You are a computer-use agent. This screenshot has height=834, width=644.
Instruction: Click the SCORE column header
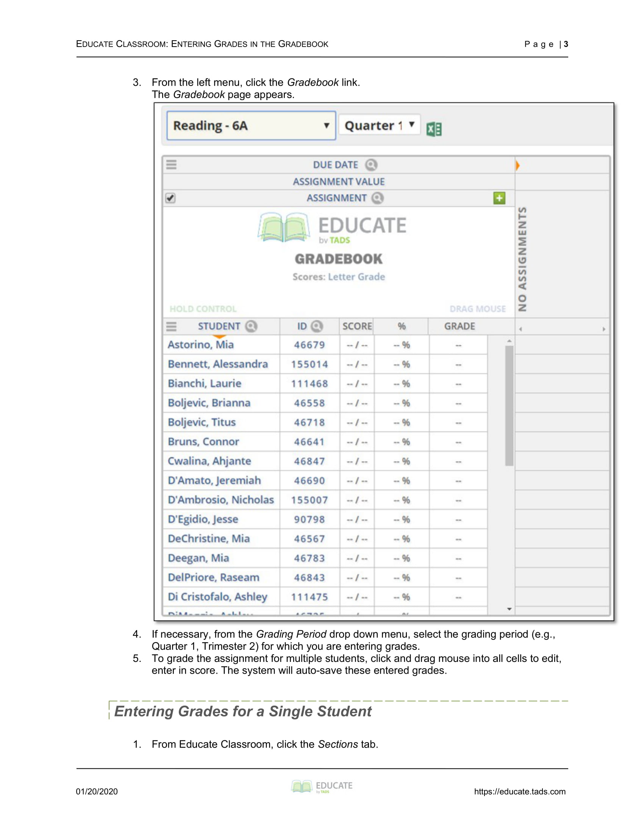[357, 326]
